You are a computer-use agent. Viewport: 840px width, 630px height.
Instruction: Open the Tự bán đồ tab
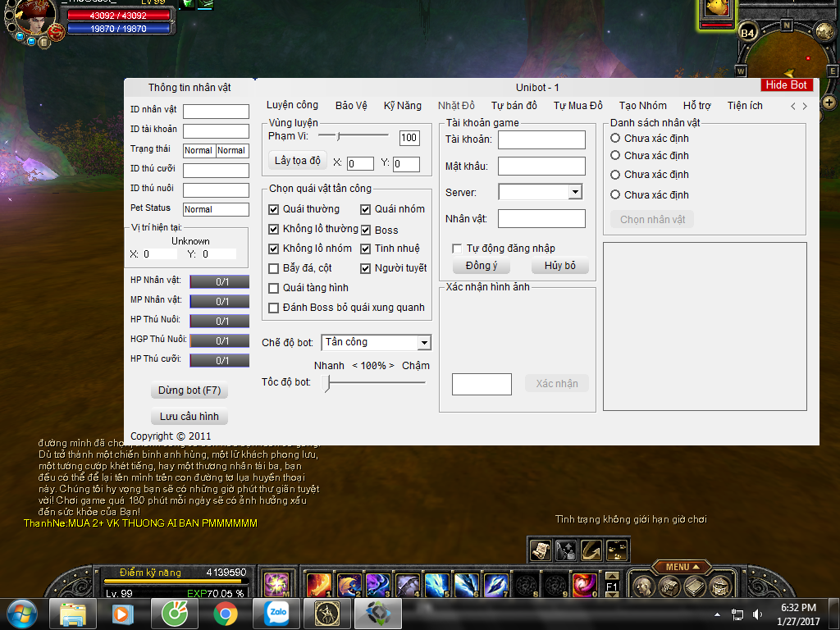click(x=514, y=106)
